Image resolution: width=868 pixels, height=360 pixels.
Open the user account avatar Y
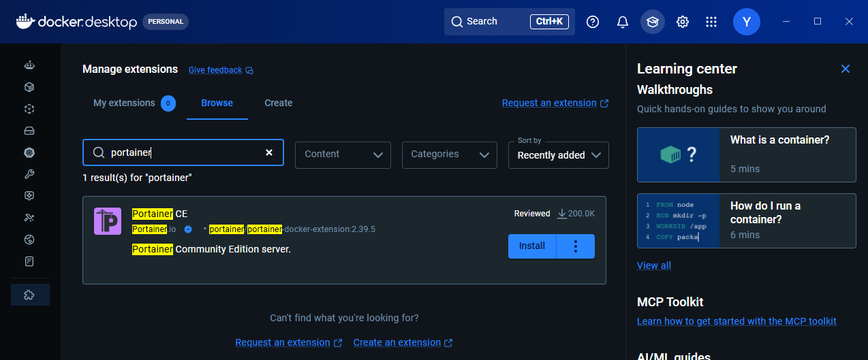point(747,22)
